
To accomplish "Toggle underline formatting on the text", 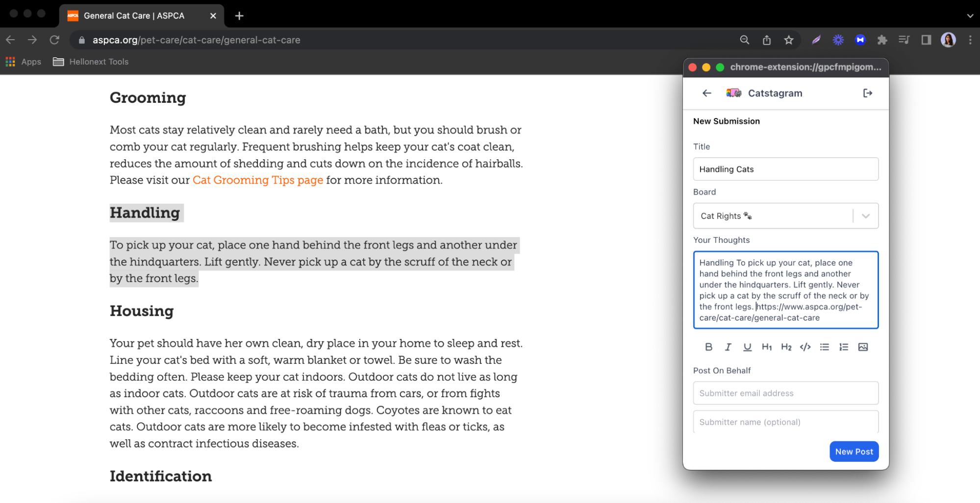I will tap(747, 347).
